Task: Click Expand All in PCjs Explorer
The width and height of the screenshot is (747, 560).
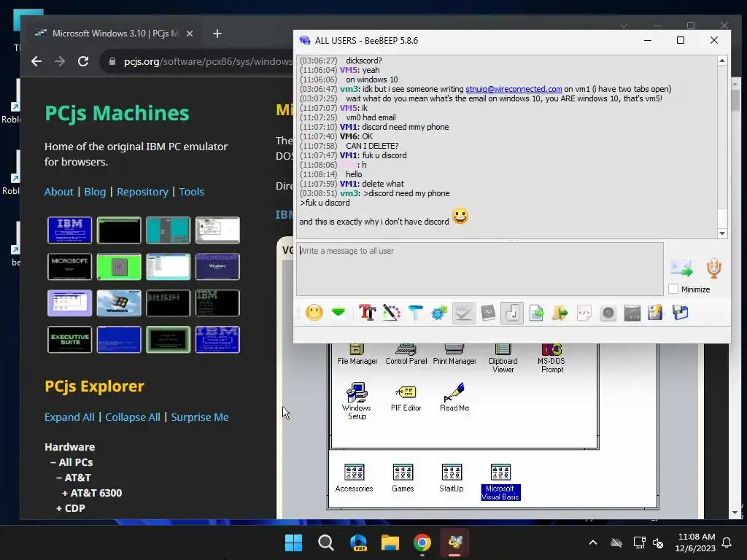Action: coord(69,417)
